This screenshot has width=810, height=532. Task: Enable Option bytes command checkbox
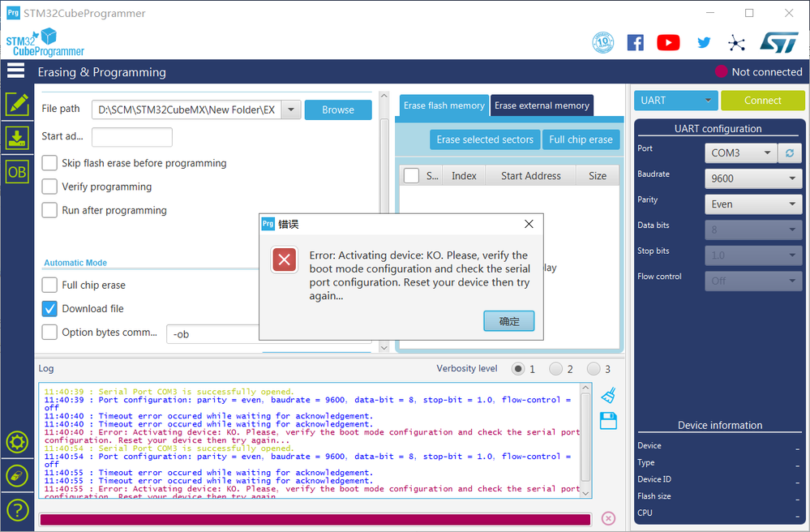tap(49, 332)
